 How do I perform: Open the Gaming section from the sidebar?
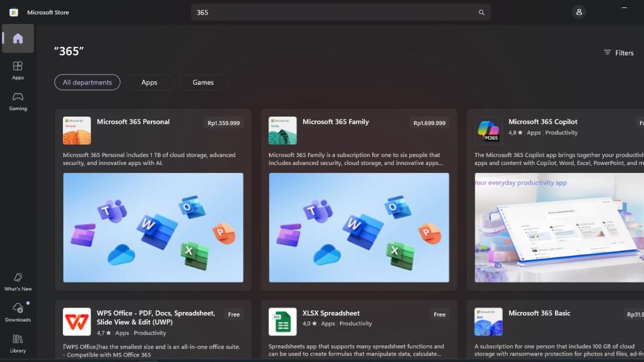pos(18,101)
